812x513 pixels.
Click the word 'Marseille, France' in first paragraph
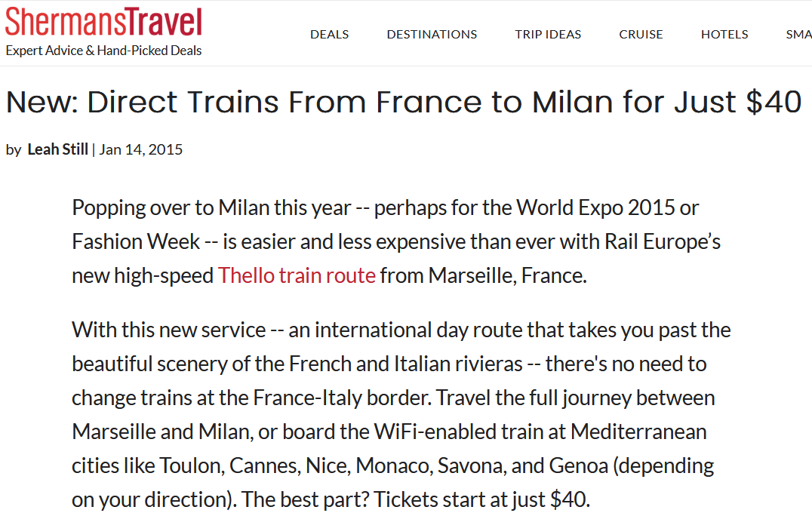[x=506, y=275]
